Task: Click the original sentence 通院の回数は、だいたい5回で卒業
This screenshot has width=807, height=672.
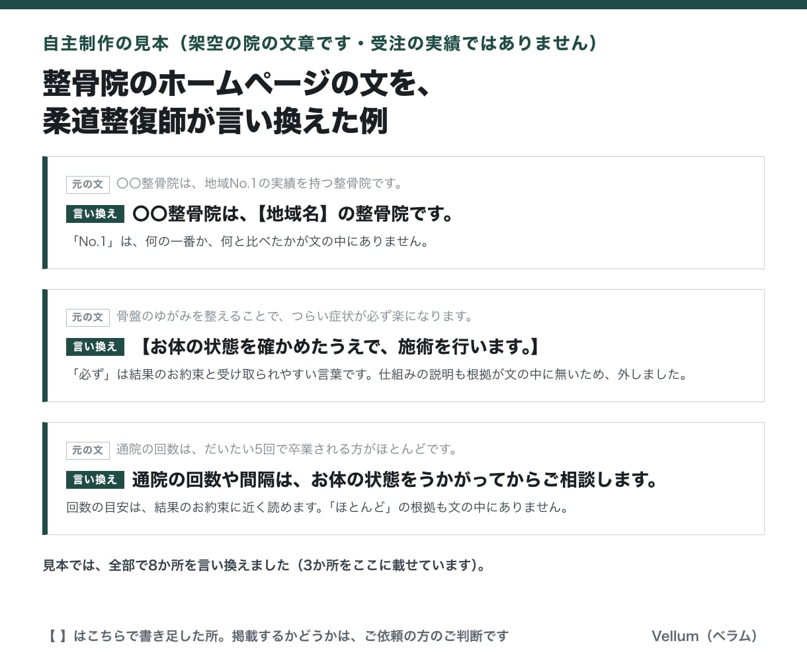Action: 288,449
